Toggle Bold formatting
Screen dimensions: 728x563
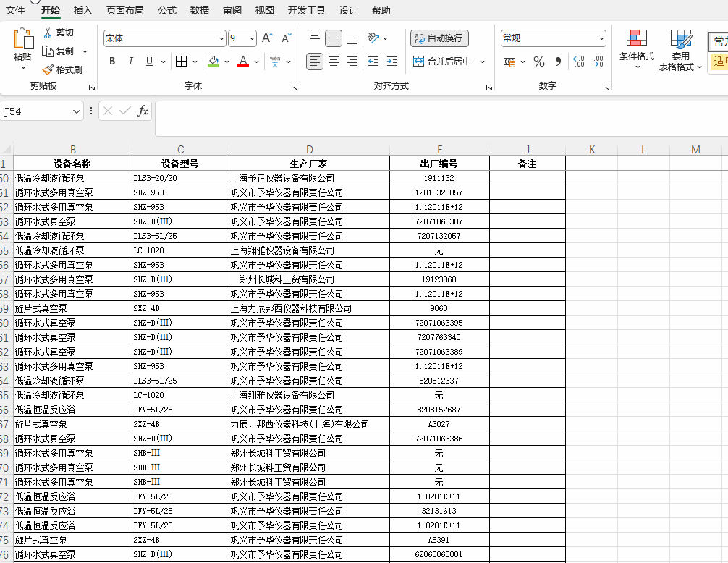click(112, 62)
